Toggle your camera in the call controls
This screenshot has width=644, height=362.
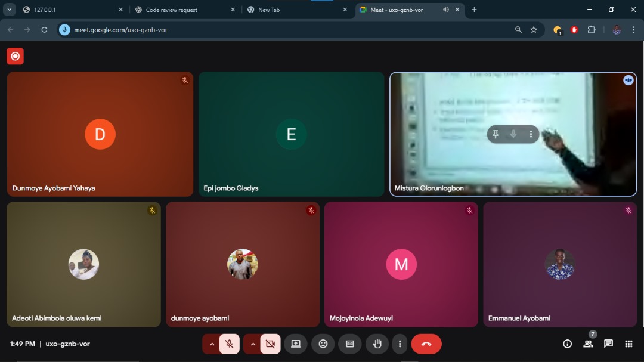270,344
